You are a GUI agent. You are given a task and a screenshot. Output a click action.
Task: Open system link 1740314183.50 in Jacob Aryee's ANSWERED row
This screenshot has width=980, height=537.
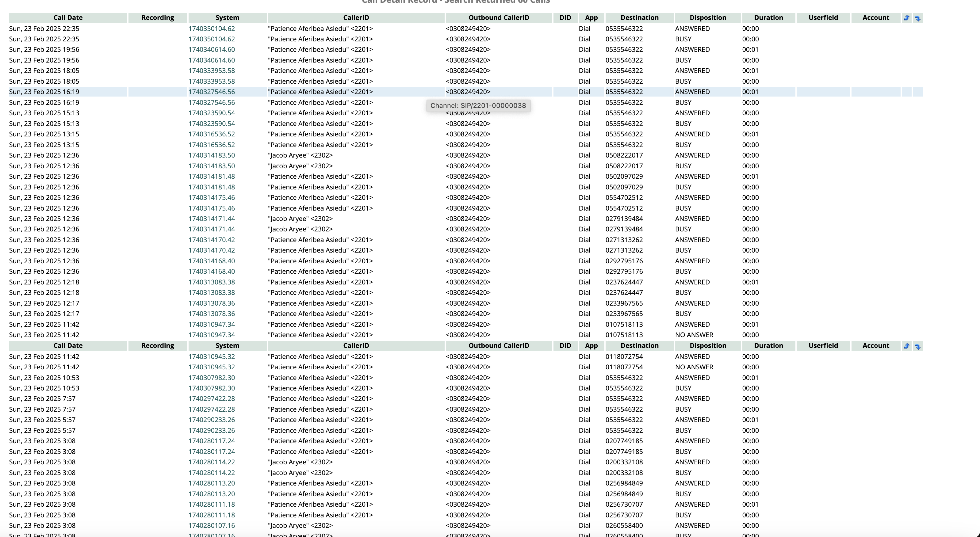point(212,155)
